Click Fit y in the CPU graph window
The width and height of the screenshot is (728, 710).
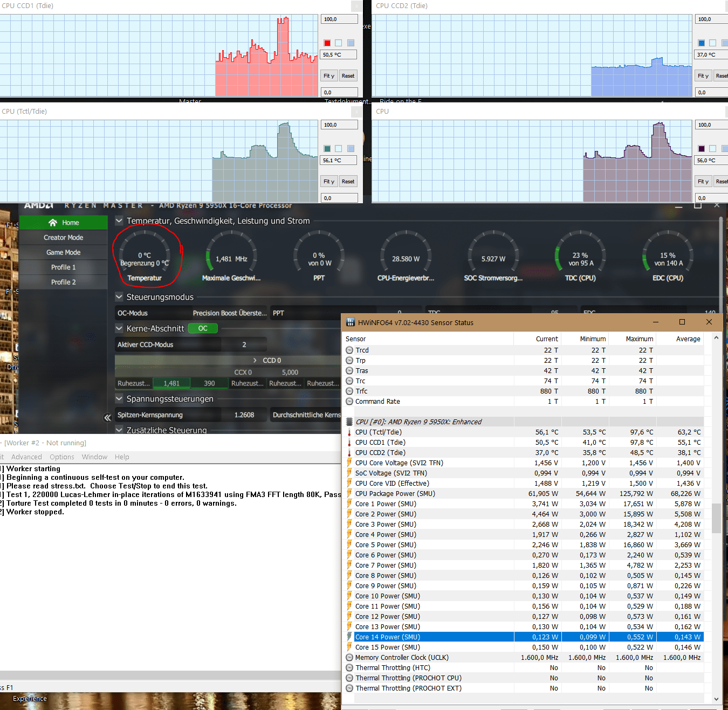(x=703, y=182)
